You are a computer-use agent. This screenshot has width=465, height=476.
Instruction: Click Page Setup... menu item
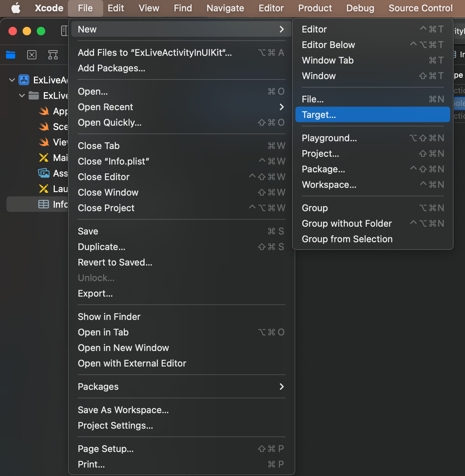[x=181, y=449]
